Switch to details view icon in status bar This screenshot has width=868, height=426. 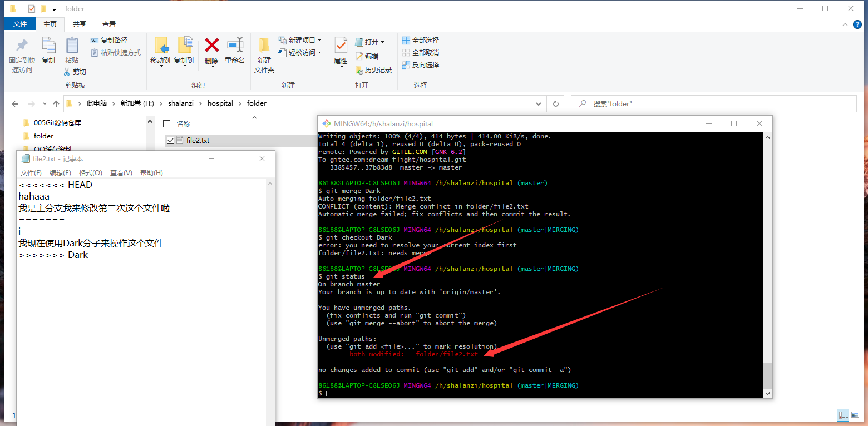pyautogui.click(x=843, y=415)
